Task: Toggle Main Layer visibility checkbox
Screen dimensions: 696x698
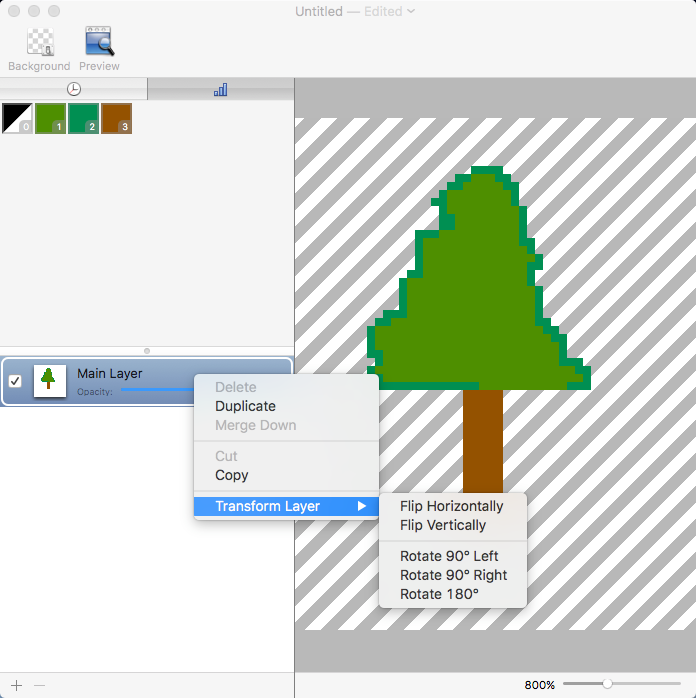Action: point(16,381)
